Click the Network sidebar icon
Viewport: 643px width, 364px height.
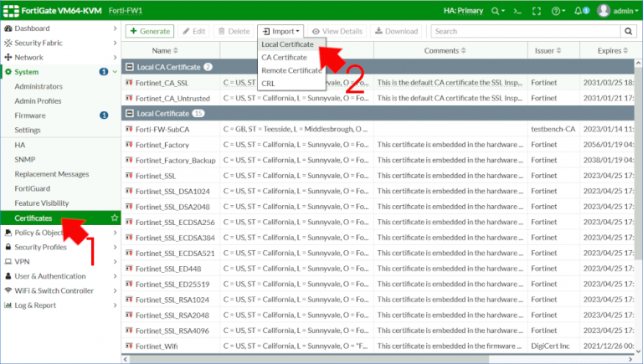point(8,58)
